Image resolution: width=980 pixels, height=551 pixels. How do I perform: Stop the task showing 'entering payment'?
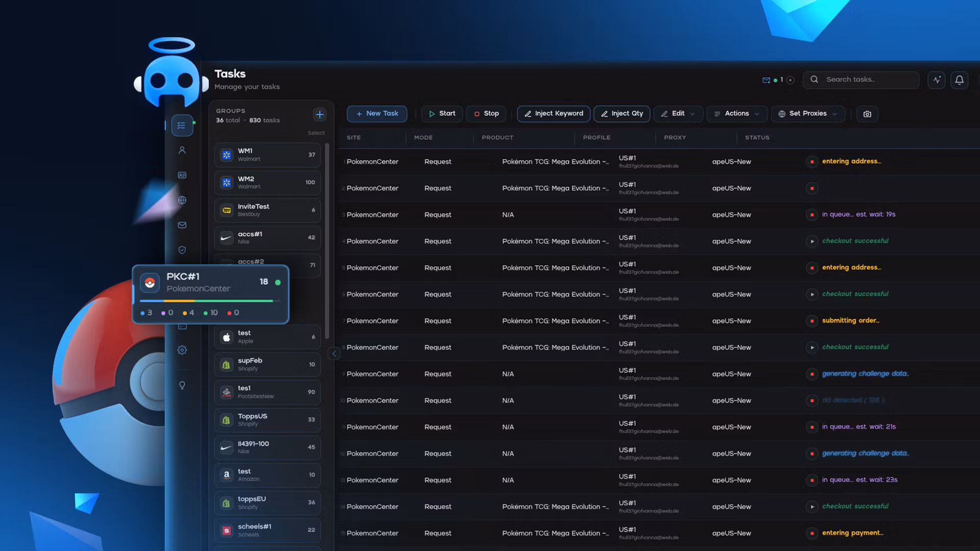pyautogui.click(x=812, y=533)
